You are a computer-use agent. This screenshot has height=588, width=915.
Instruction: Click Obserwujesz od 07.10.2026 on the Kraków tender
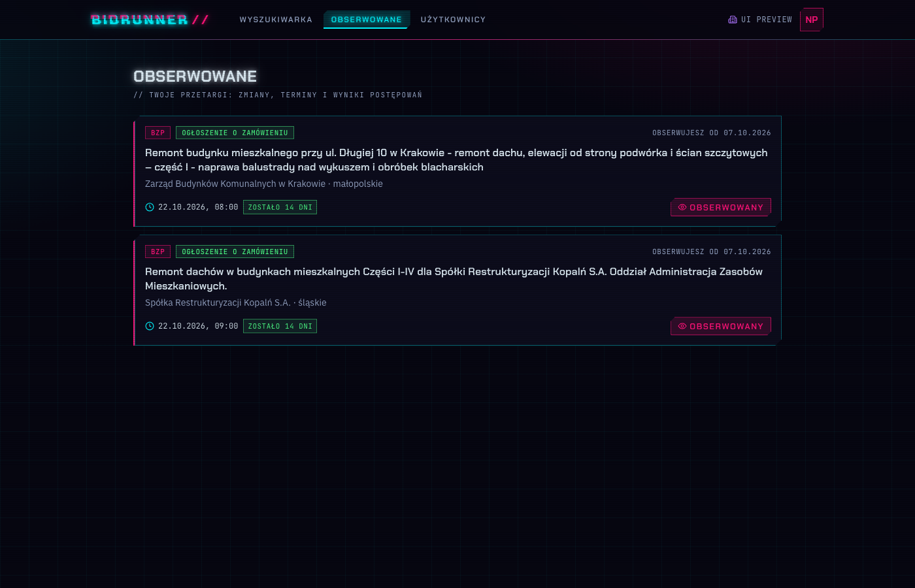point(711,133)
